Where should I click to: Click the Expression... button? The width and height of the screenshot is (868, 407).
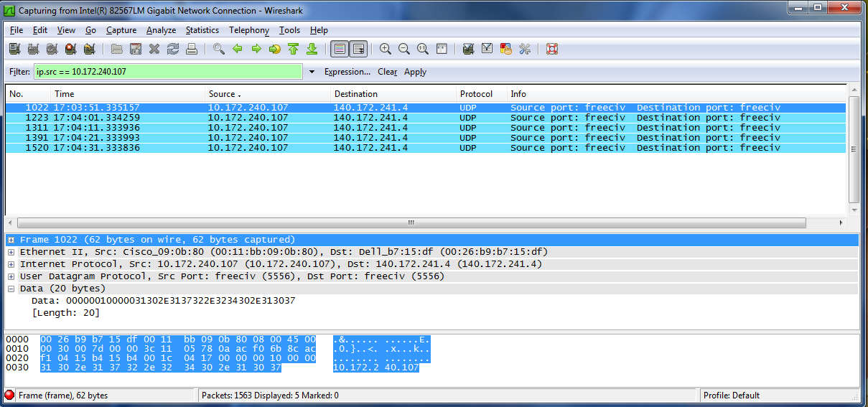click(347, 72)
